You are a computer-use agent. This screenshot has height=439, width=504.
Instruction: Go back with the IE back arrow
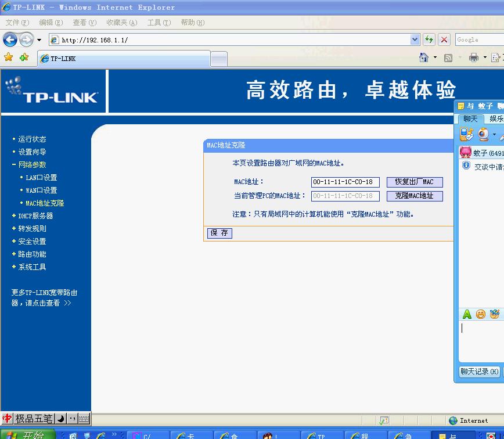click(10, 40)
